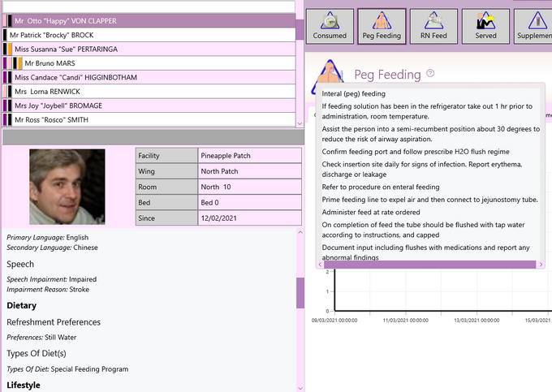552x392 pixels.
Task: Click the help icon beside Peg Feeding title
Action: (x=430, y=73)
